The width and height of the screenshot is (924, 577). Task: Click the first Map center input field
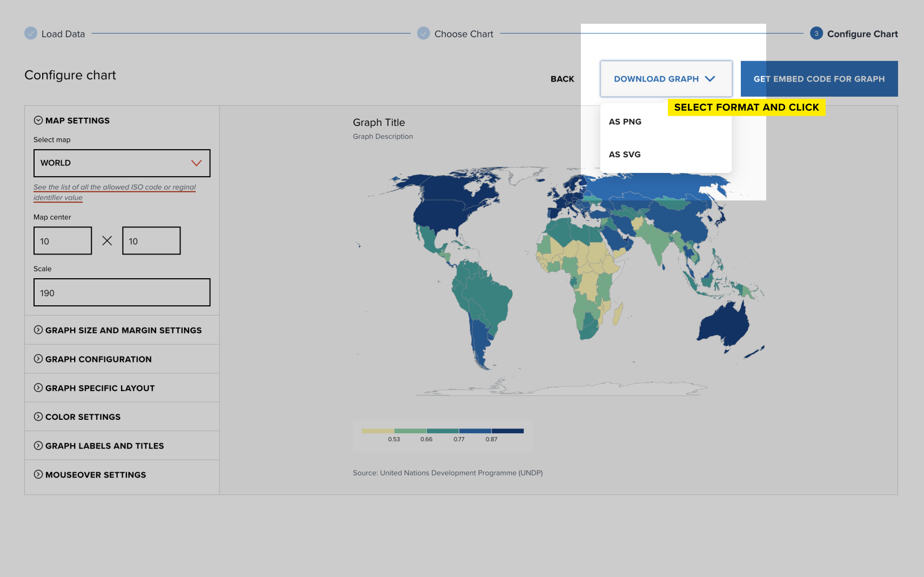coord(63,241)
